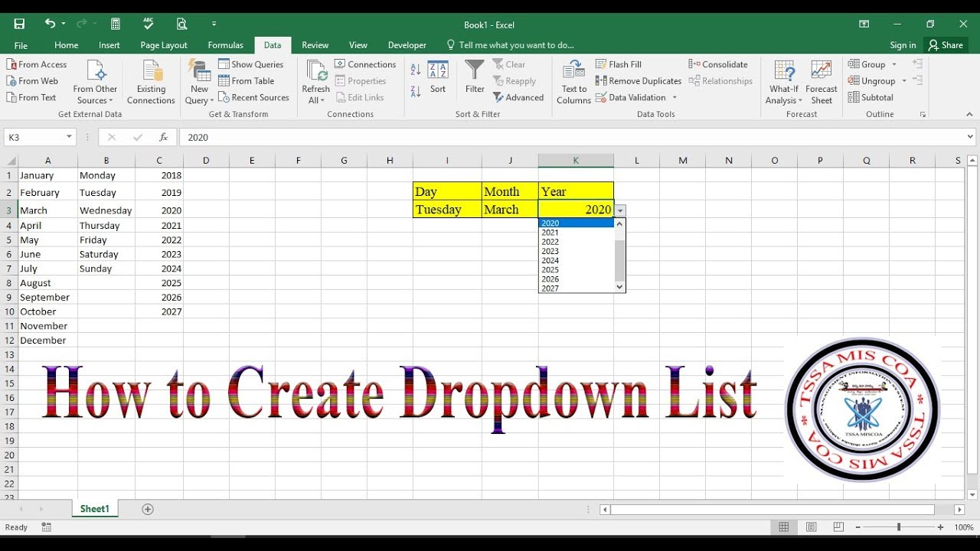Open the Developer ribbon tab
Image resolution: width=980 pixels, height=551 pixels.
[407, 44]
